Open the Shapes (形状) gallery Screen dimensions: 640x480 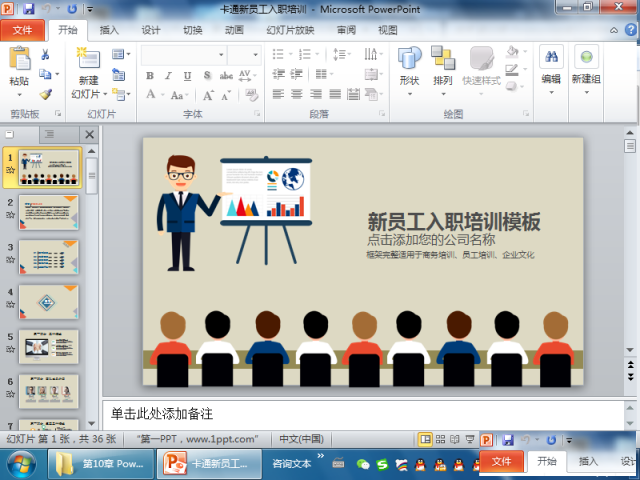[x=409, y=59]
